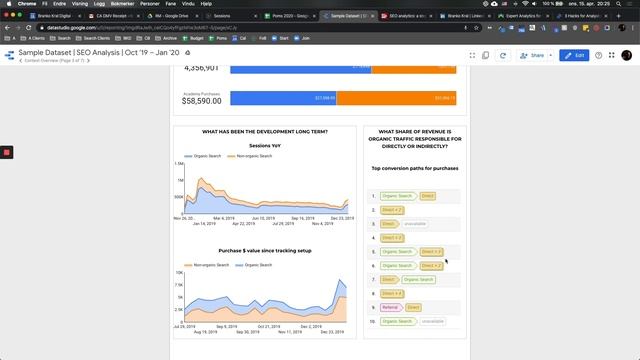Close the Sample Dataset tab

[373, 16]
